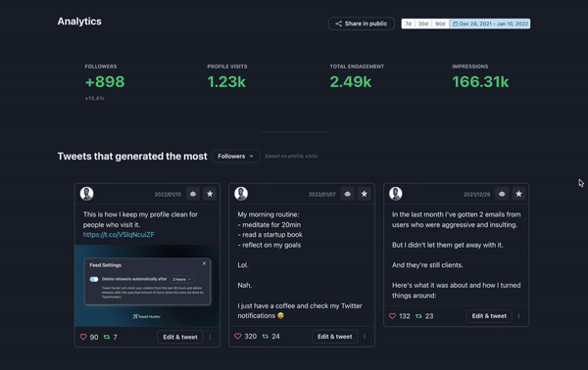Open more options on the 320-likes tweet
The image size is (588, 370).
365,337
